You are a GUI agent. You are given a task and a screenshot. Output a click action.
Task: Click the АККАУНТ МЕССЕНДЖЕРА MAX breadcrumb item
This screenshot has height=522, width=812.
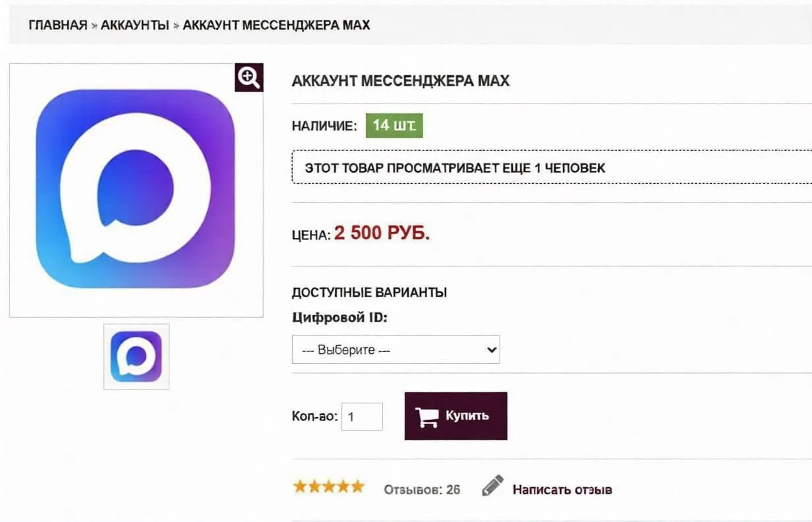tap(276, 26)
